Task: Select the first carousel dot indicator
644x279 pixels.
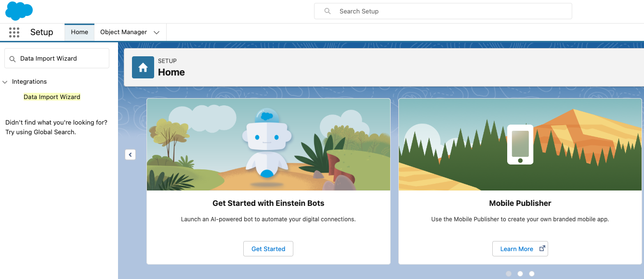Action: 509,274
